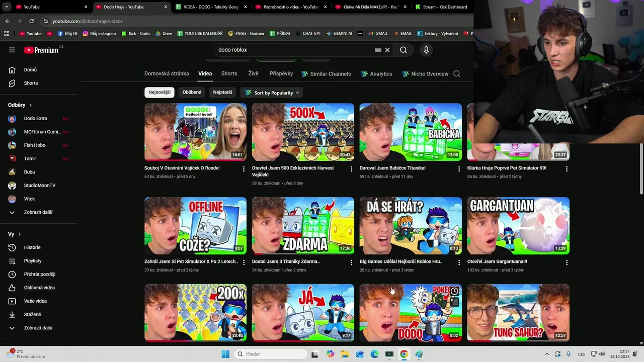644x362 pixels.
Task: Open the Similar Channels tab
Action: [326, 74]
